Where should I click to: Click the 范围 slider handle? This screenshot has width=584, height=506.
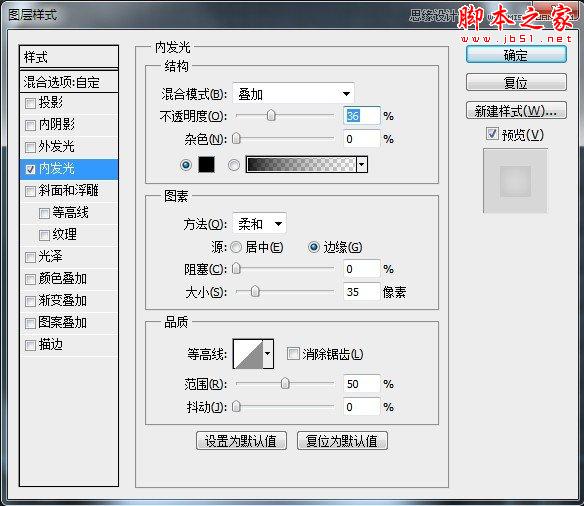point(285,383)
